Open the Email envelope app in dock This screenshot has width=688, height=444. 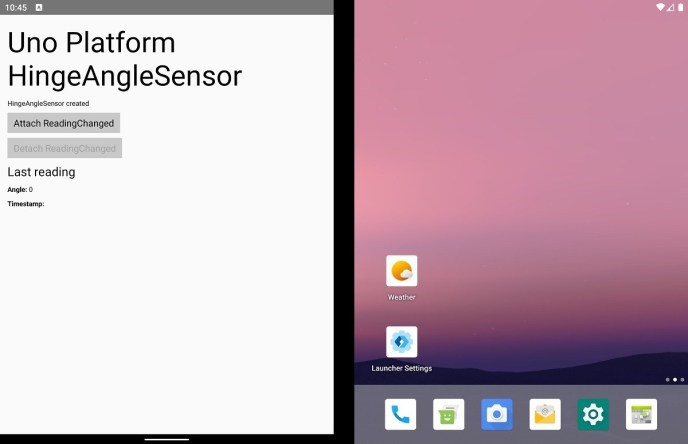coord(545,414)
